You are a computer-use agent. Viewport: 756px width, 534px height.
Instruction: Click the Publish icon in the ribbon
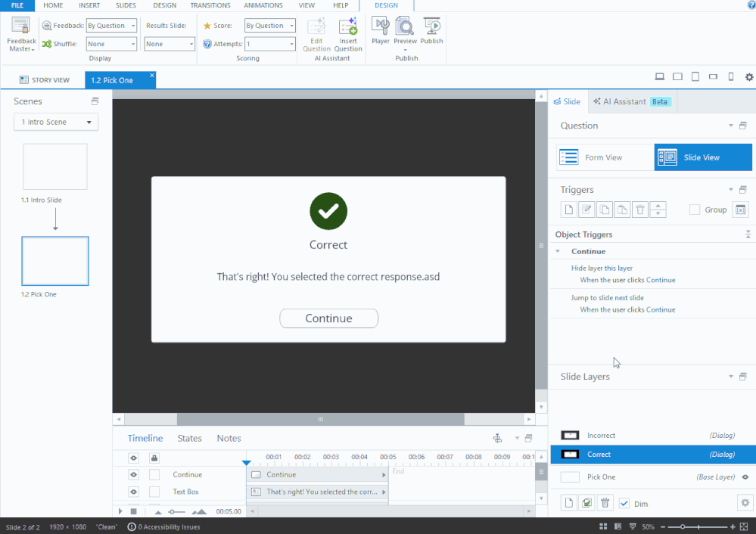[431, 31]
